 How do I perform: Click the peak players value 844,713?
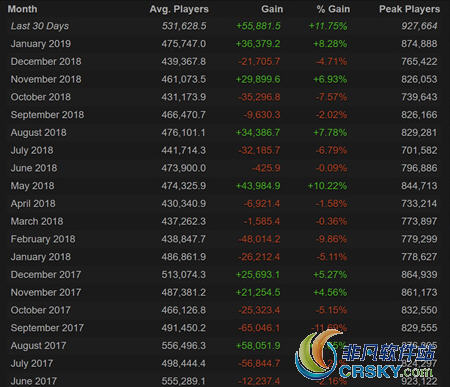point(419,186)
